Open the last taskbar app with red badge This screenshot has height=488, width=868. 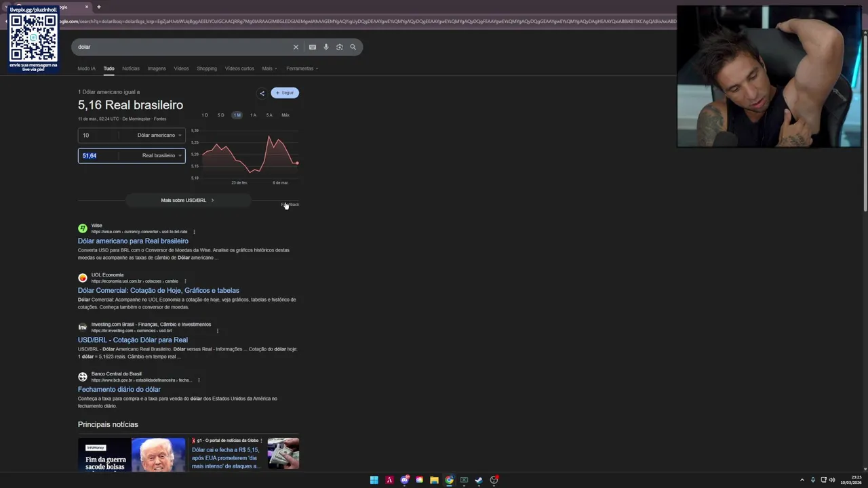[494, 480]
